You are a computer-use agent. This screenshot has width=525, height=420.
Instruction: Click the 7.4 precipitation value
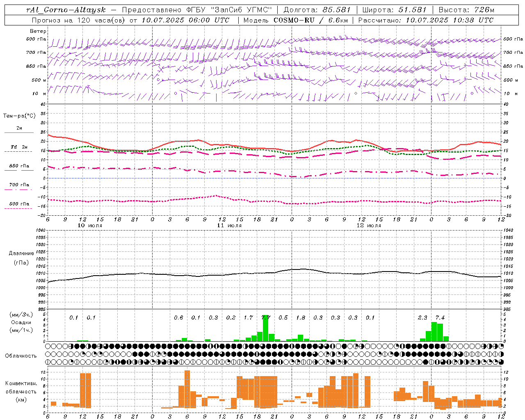[x=440, y=317]
